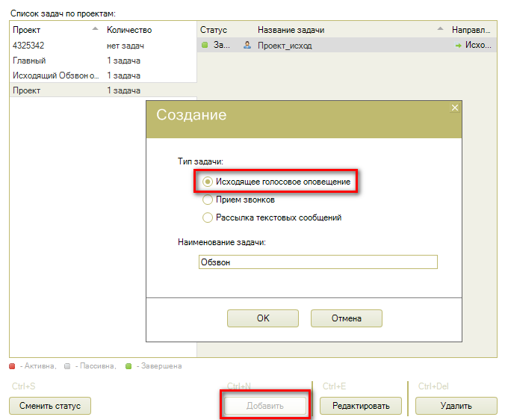505x420 pixels.
Task: Select the Главный project row
Action: pyautogui.click(x=30, y=61)
